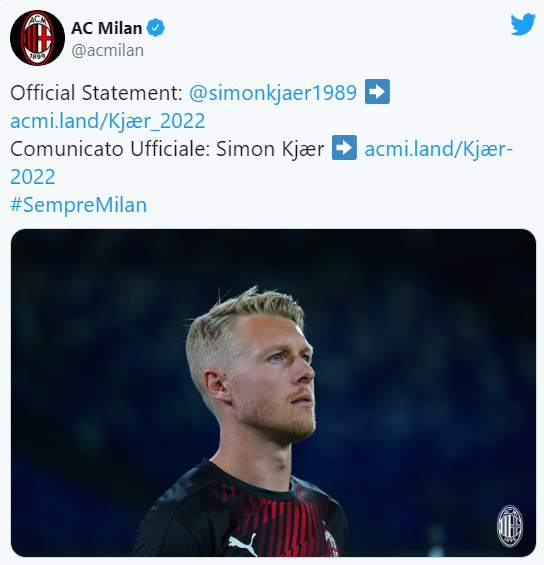This screenshot has height=565, width=544.
Task: Click the blue verified checkmark badge
Action: [156, 28]
